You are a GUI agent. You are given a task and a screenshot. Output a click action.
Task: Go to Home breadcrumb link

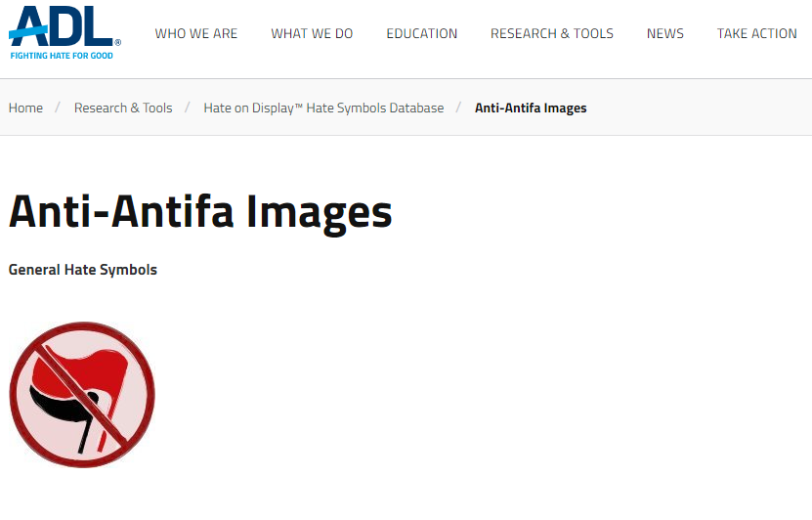(25, 108)
